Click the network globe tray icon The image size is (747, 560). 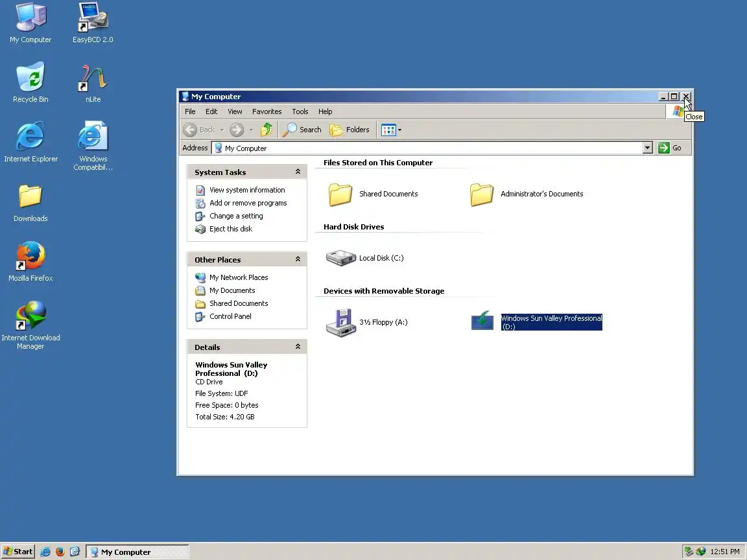pyautogui.click(x=701, y=552)
